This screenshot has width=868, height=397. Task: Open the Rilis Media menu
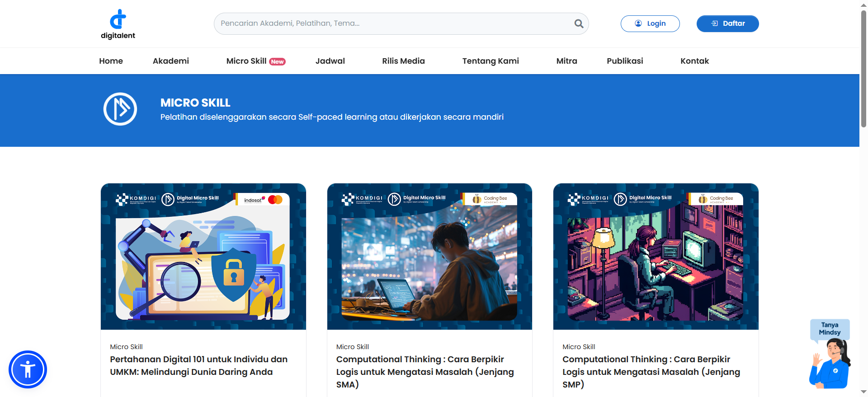click(x=403, y=61)
